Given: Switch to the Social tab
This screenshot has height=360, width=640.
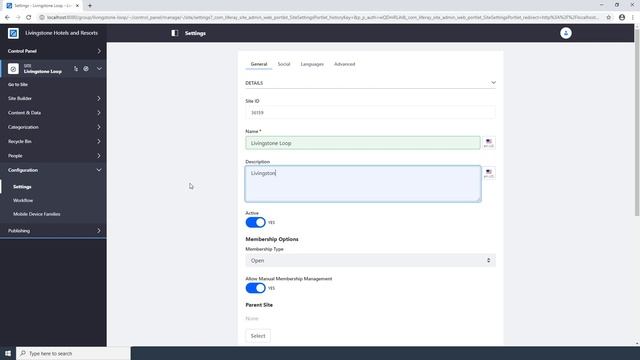Looking at the screenshot, I should [x=284, y=64].
